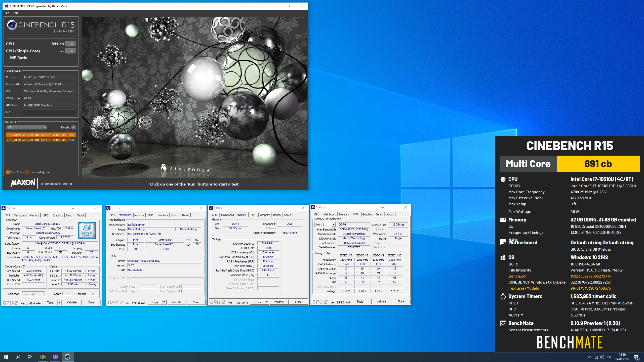Viewport: 644px width, 362px height.
Task: Open Slot #1 memory slot dropdown
Action: click(325, 224)
